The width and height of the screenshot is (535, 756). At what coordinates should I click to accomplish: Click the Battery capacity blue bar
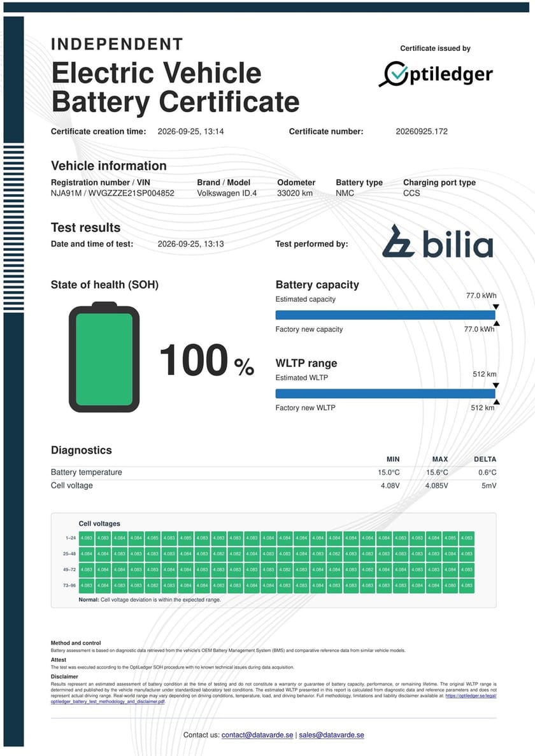click(385, 315)
